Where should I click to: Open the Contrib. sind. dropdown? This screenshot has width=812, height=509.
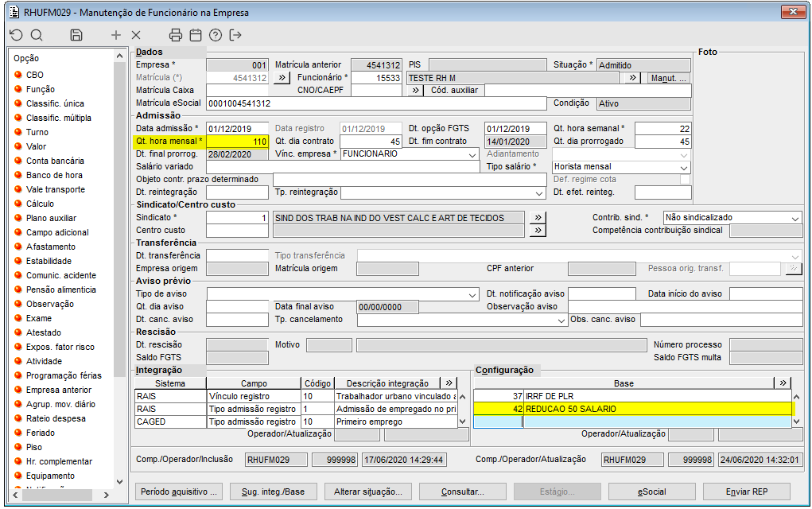click(795, 218)
